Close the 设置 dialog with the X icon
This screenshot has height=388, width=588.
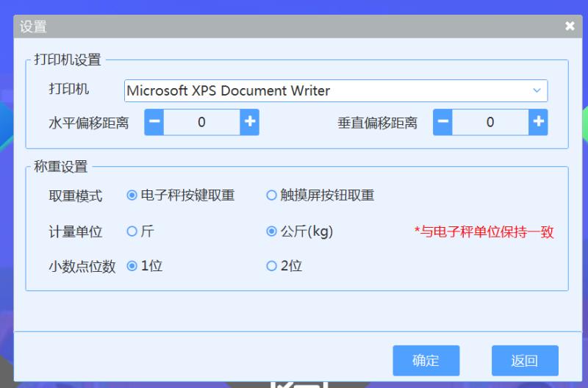(570, 26)
